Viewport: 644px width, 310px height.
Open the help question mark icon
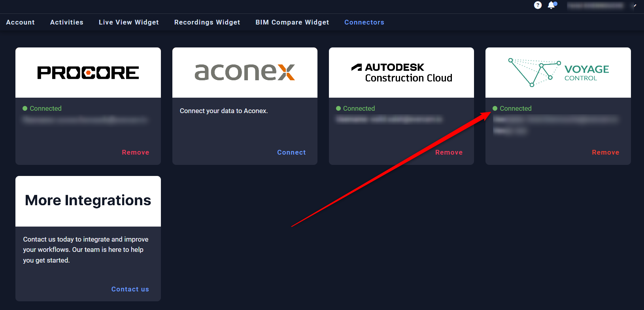(x=538, y=5)
